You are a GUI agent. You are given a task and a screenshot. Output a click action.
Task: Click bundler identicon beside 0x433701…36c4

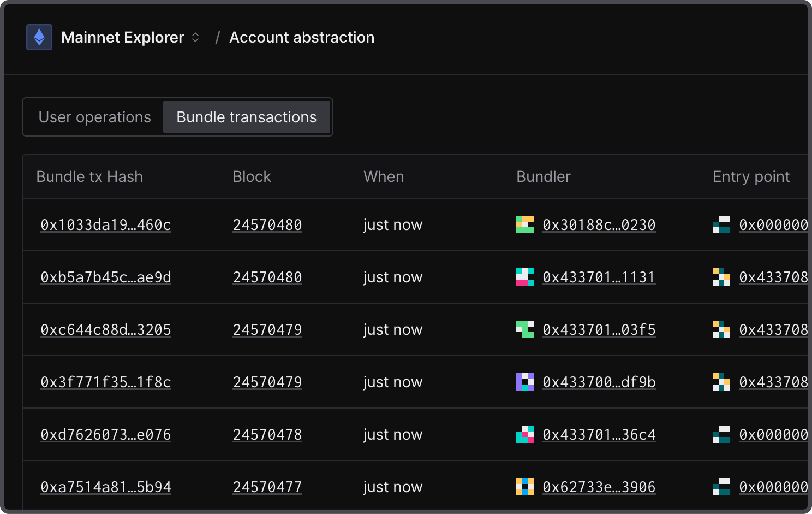pos(524,434)
